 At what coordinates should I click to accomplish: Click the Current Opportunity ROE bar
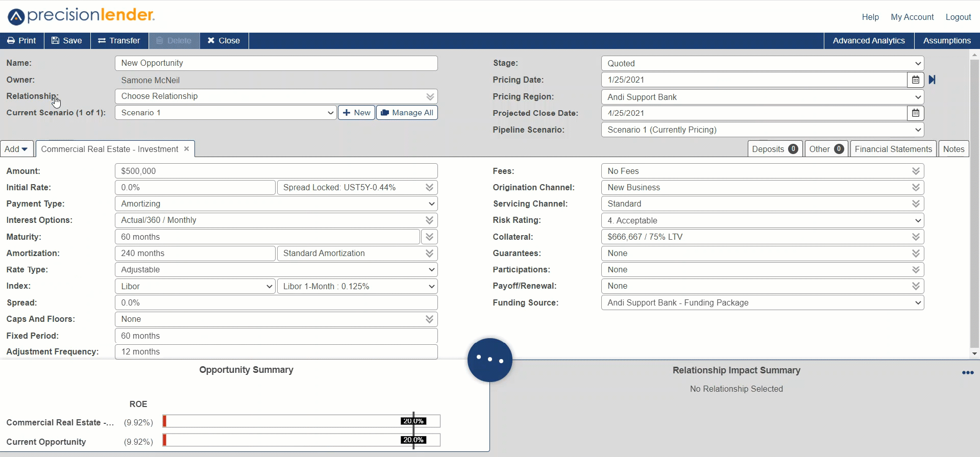point(301,440)
